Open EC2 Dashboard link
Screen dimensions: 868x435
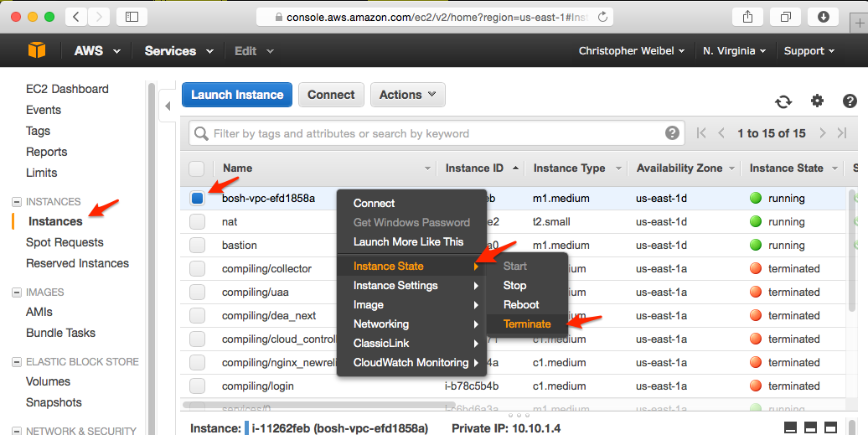click(67, 89)
